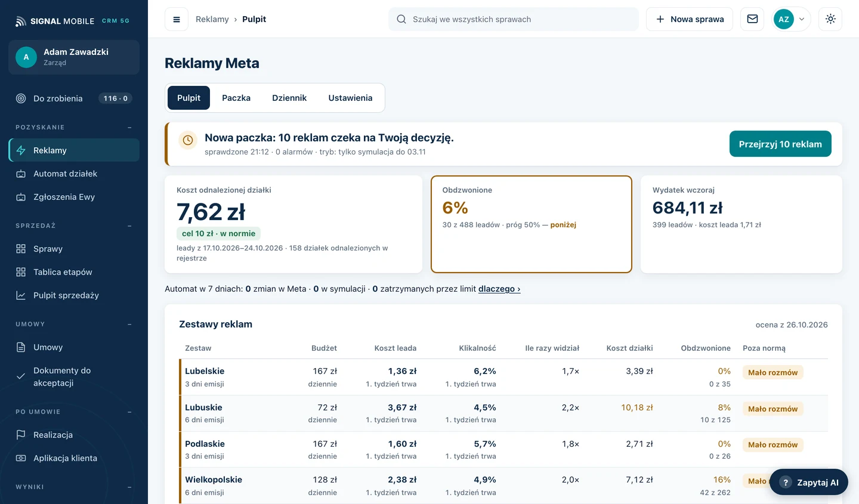This screenshot has height=504, width=859.
Task: Go to the Ustawienia tab
Action: pos(350,98)
